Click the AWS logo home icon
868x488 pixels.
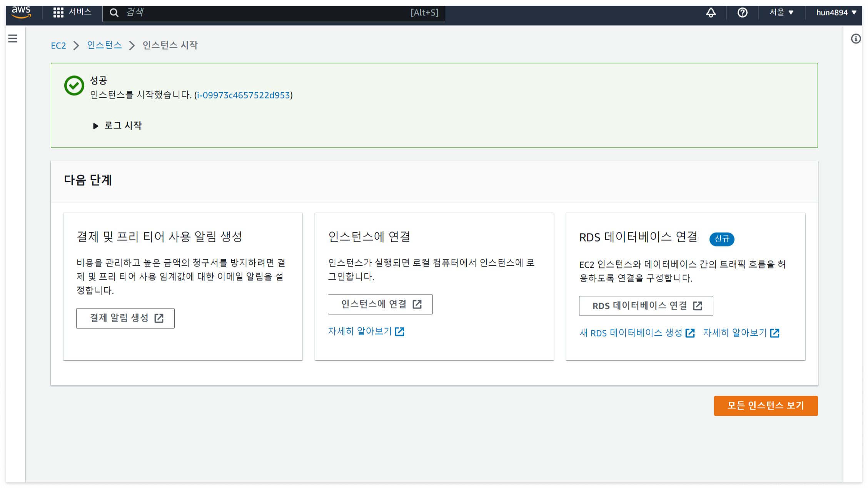coord(21,12)
